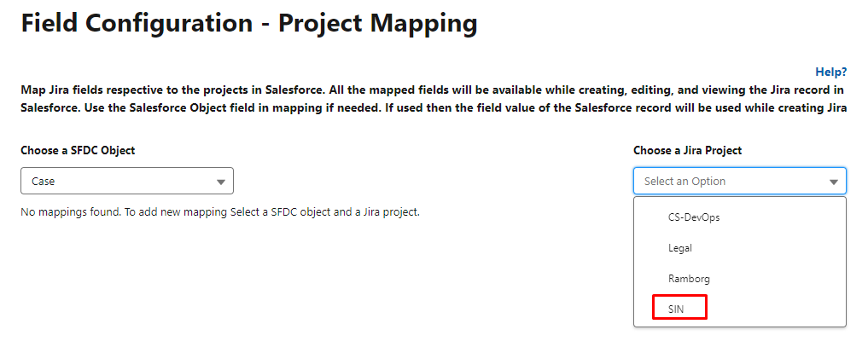Click the Field Configuration - Project Mapping heading
Image resolution: width=868 pixels, height=347 pixels.
tap(249, 24)
